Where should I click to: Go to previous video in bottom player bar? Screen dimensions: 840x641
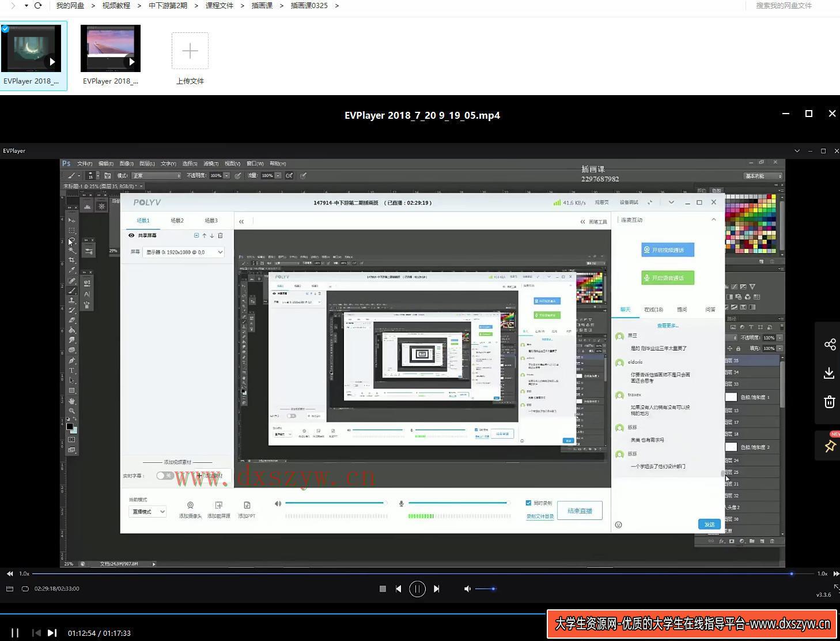click(x=36, y=633)
